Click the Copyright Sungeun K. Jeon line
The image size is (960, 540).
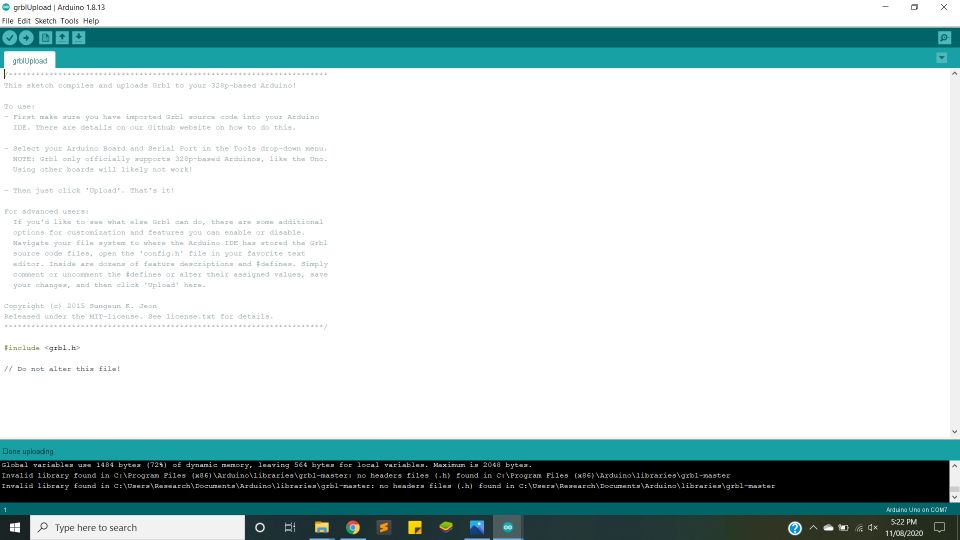[x=80, y=306]
